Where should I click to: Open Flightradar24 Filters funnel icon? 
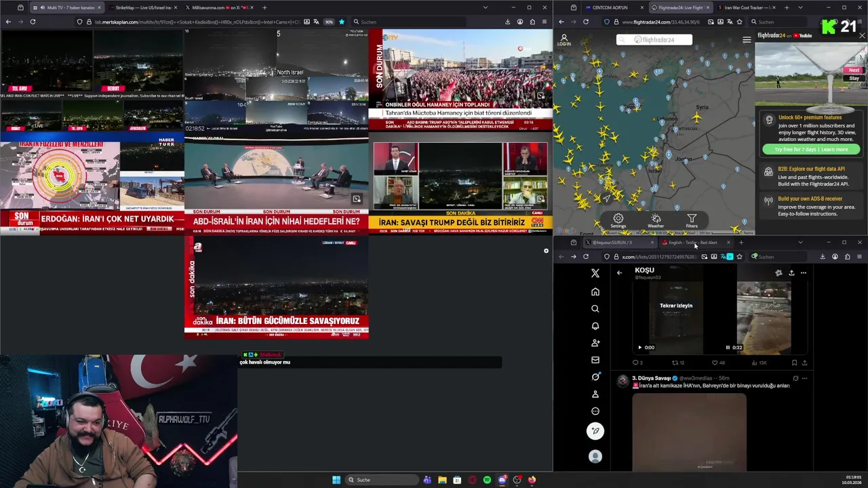coord(692,221)
